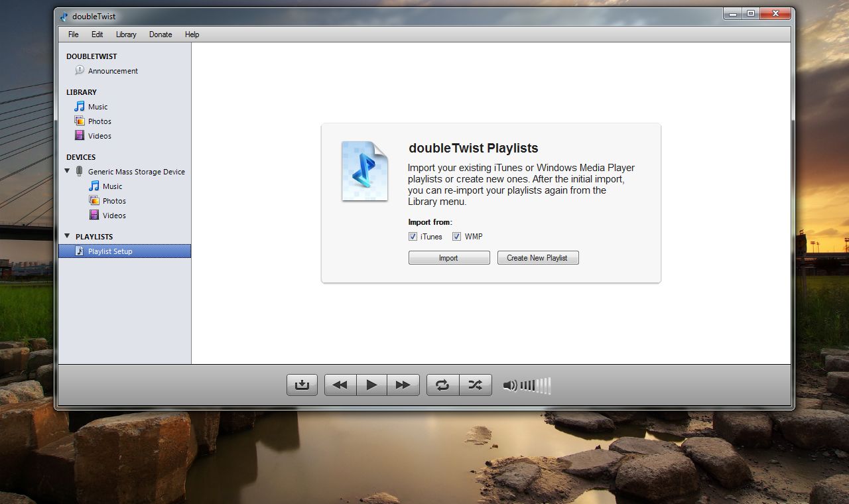Click the doubleTwist playlist document icon
Image resolution: width=849 pixels, height=504 pixels.
click(364, 171)
